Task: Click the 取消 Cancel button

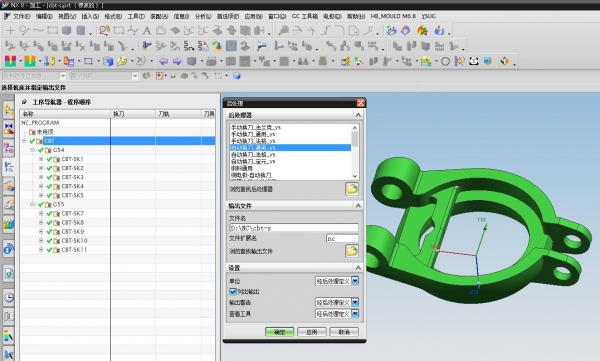Action: 344,332
